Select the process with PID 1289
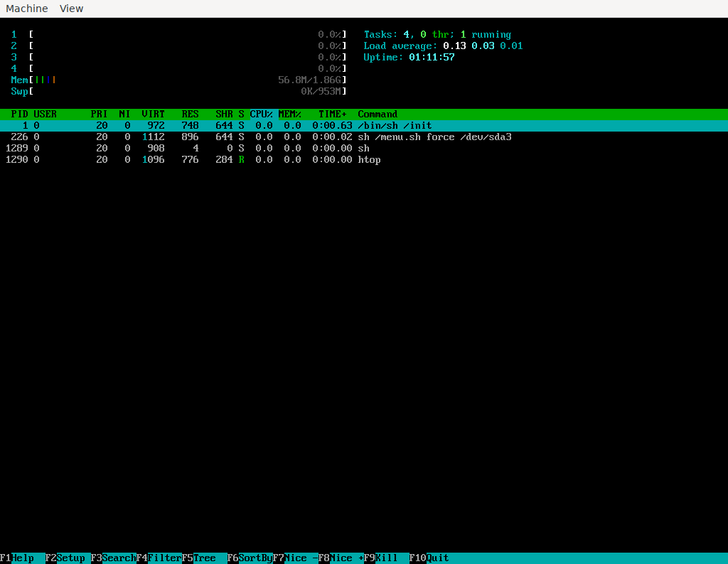Image resolution: width=728 pixels, height=564 pixels. (x=364, y=148)
